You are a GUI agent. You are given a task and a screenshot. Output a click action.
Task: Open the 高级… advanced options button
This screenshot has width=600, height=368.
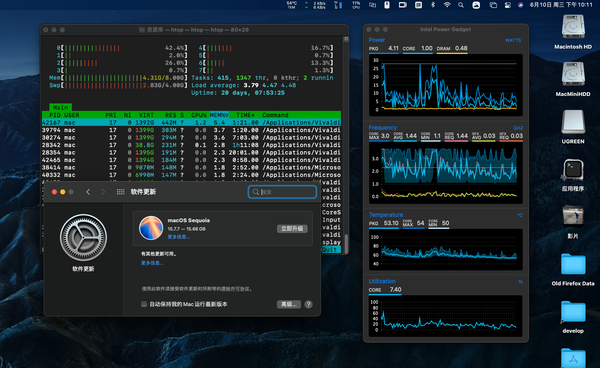[289, 304]
